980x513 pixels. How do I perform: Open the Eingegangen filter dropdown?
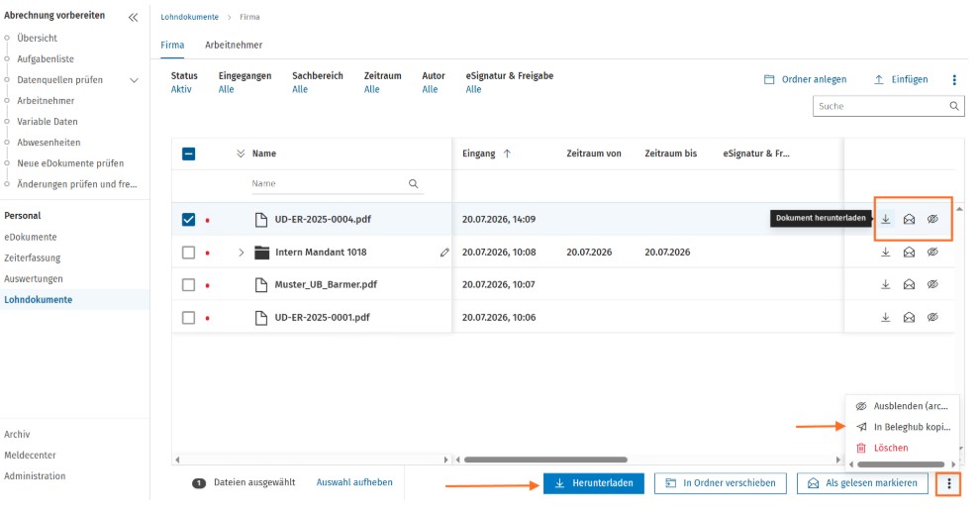[245, 82]
